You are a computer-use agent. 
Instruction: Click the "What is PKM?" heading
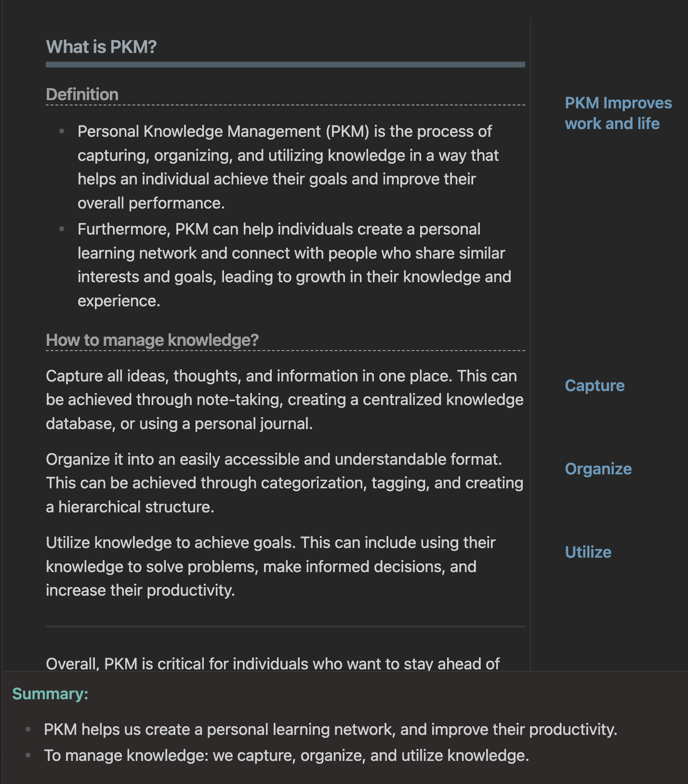coord(101,47)
